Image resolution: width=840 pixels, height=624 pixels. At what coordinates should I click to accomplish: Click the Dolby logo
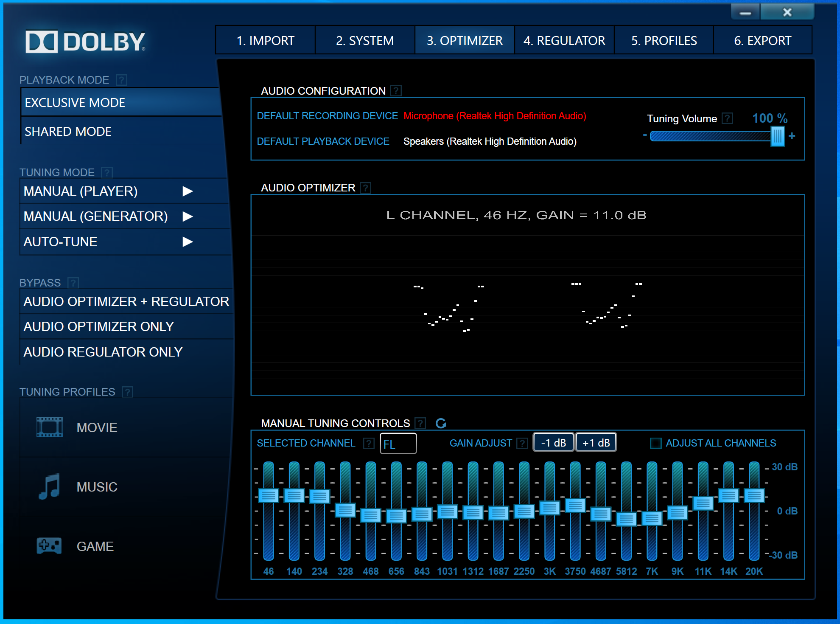click(85, 41)
